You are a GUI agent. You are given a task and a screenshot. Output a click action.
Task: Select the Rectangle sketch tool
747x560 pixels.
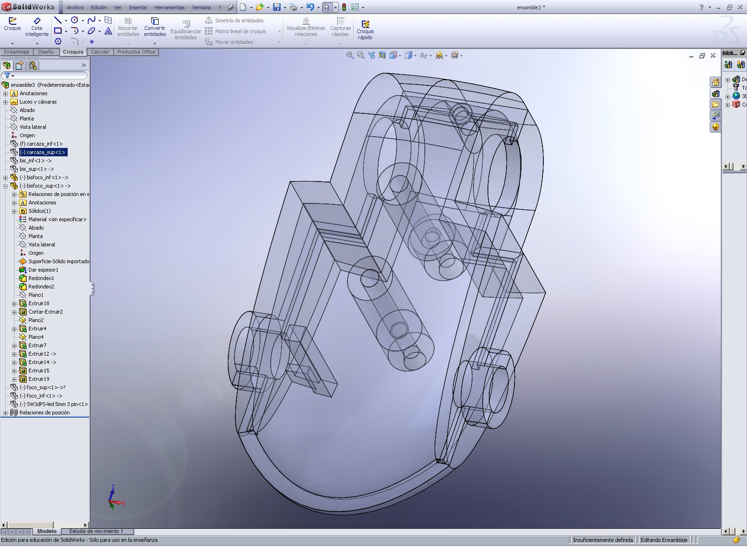coord(58,31)
